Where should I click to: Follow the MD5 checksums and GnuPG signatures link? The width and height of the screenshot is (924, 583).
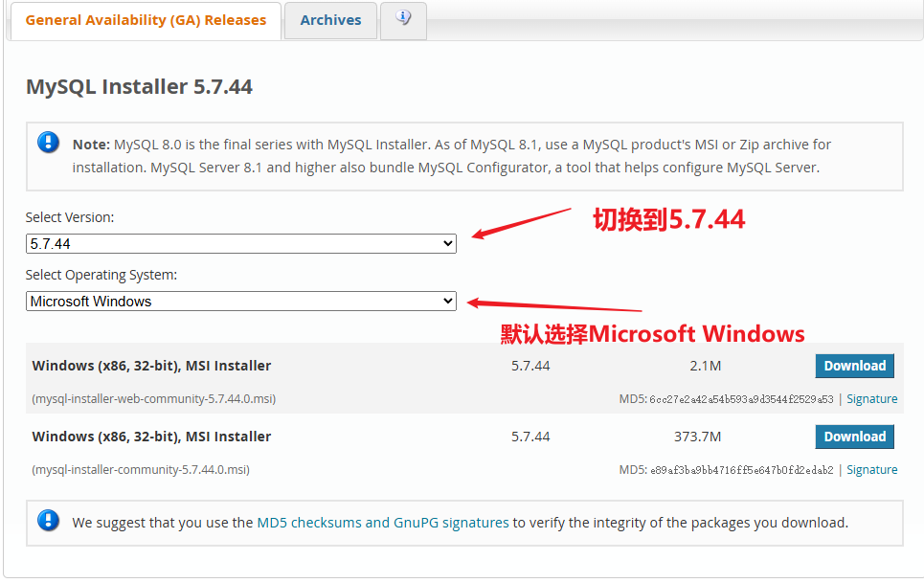[383, 523]
